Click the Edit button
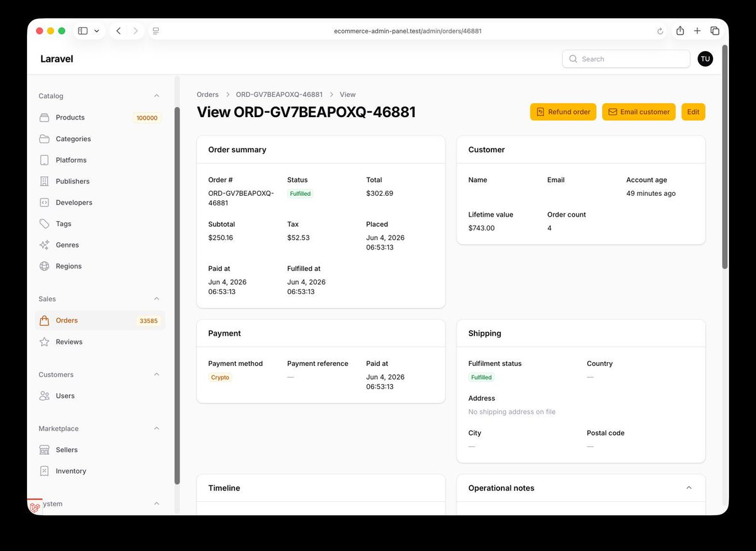Viewport: 756px width, 551px height. 693,112
